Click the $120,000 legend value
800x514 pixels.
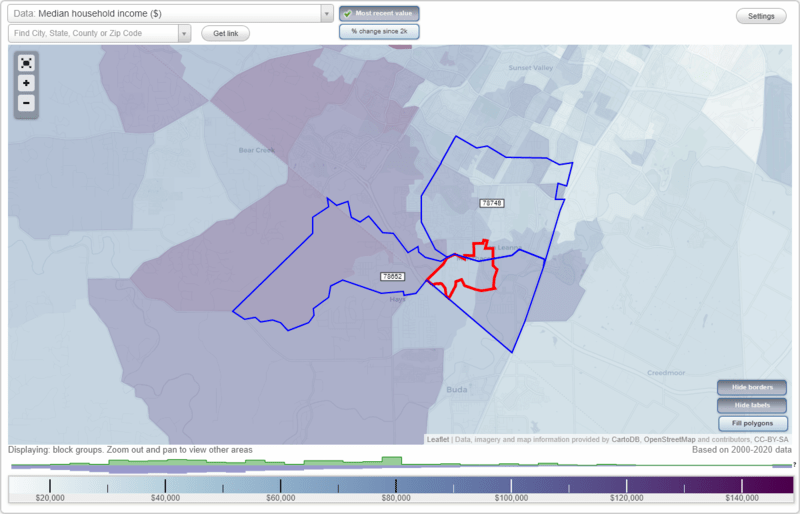(x=627, y=498)
